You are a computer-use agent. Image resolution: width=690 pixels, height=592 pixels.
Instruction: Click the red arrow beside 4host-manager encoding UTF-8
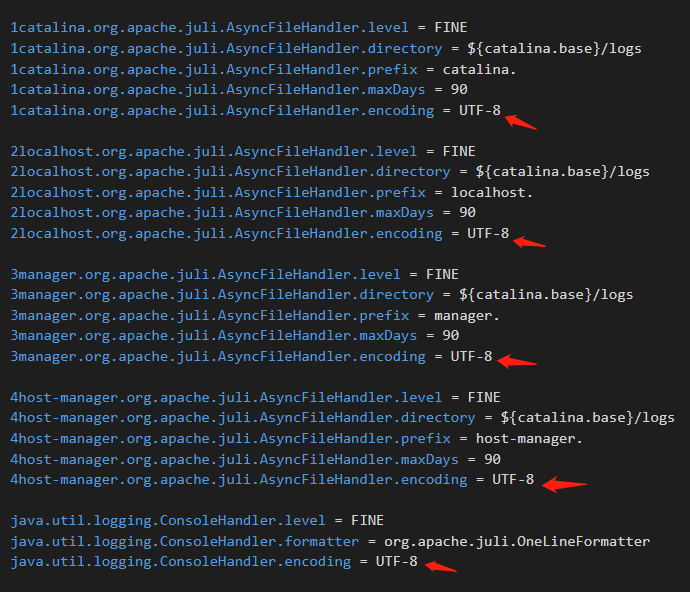point(564,484)
